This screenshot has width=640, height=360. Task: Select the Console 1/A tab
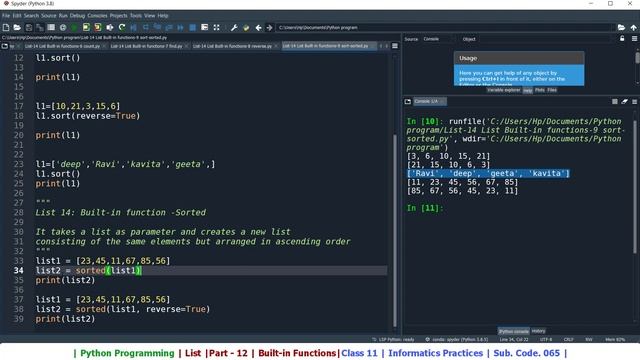click(x=429, y=101)
